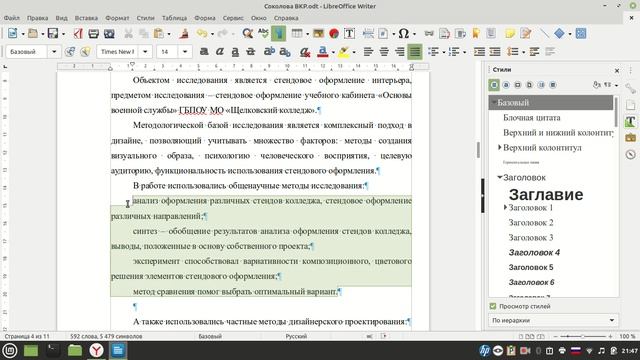Toggle the bulleted list
Viewport: 640px width, 360px height.
tap(433, 51)
